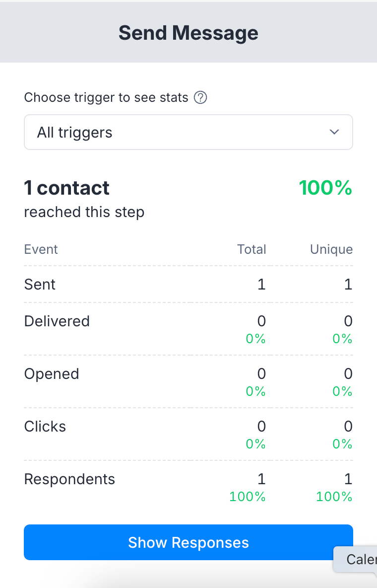
Task: Select the Clicks event row label
Action: point(45,427)
